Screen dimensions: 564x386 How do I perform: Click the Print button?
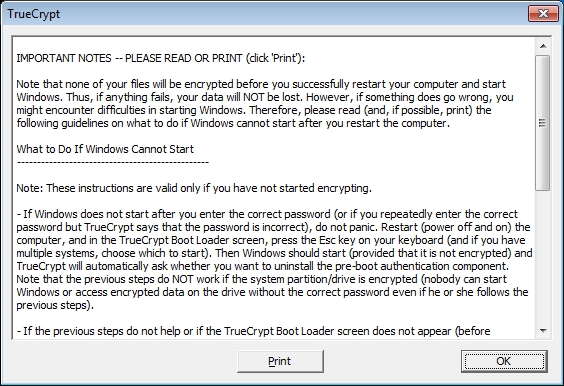(280, 361)
